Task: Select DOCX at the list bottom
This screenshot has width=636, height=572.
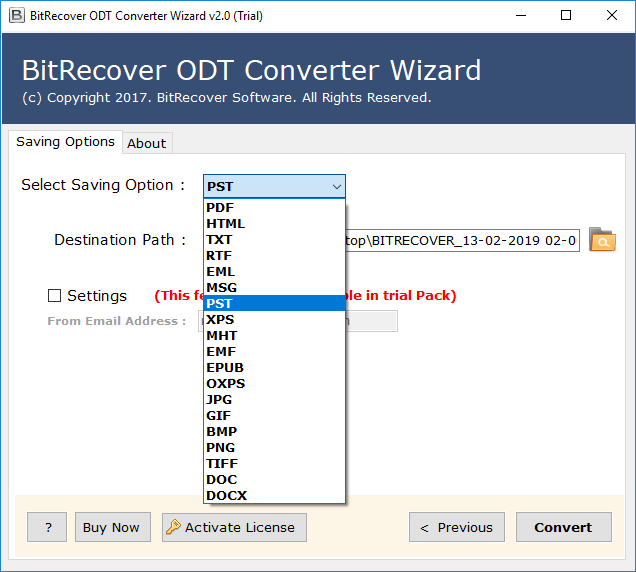Action: (274, 495)
